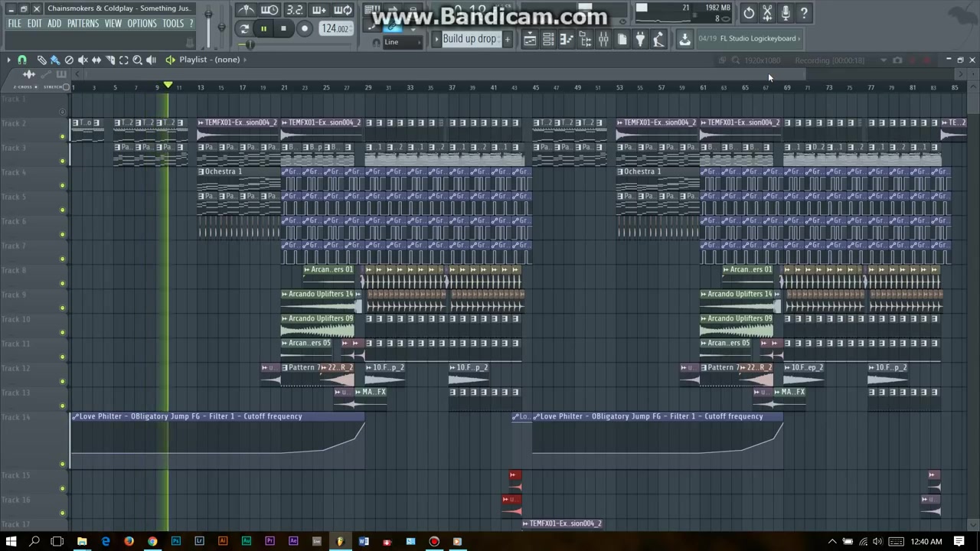The image size is (980, 551).
Task: Choose the Select tool in playlist toolbar
Action: coord(124,60)
